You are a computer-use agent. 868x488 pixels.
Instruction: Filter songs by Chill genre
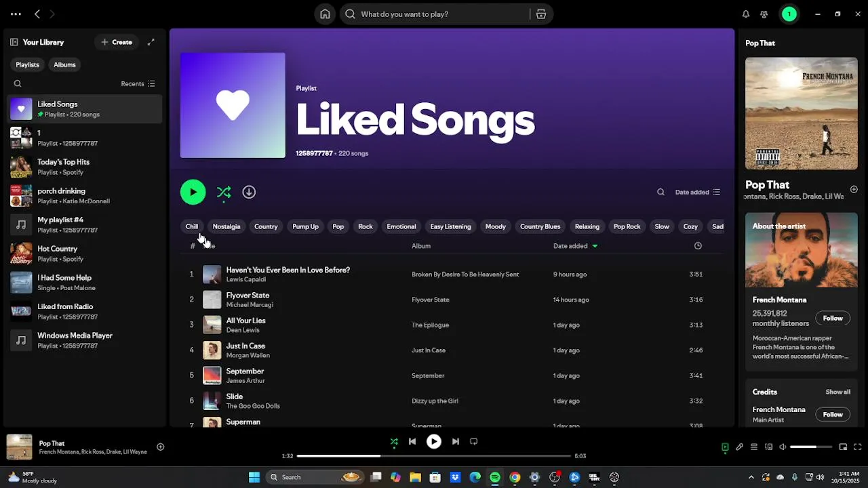point(192,227)
